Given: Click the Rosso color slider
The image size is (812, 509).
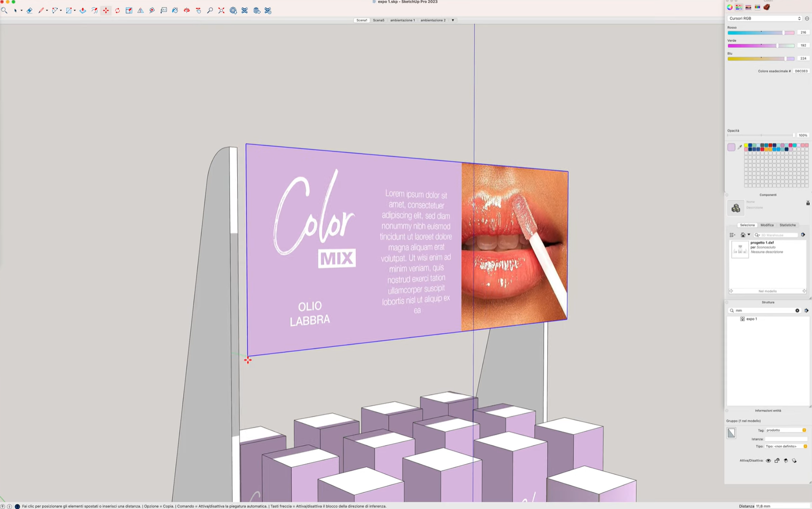Looking at the screenshot, I should point(760,33).
